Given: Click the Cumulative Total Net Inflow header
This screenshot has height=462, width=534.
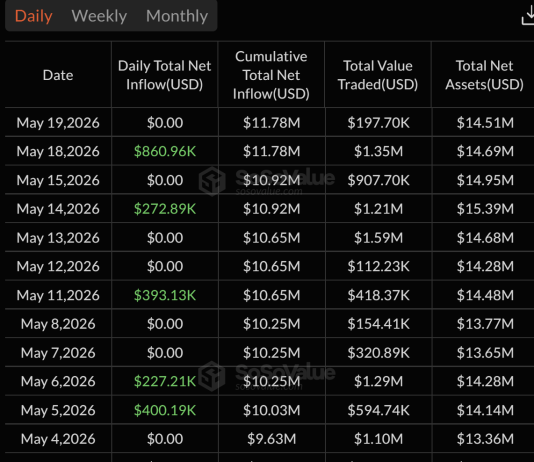Looking at the screenshot, I should (x=271, y=75).
